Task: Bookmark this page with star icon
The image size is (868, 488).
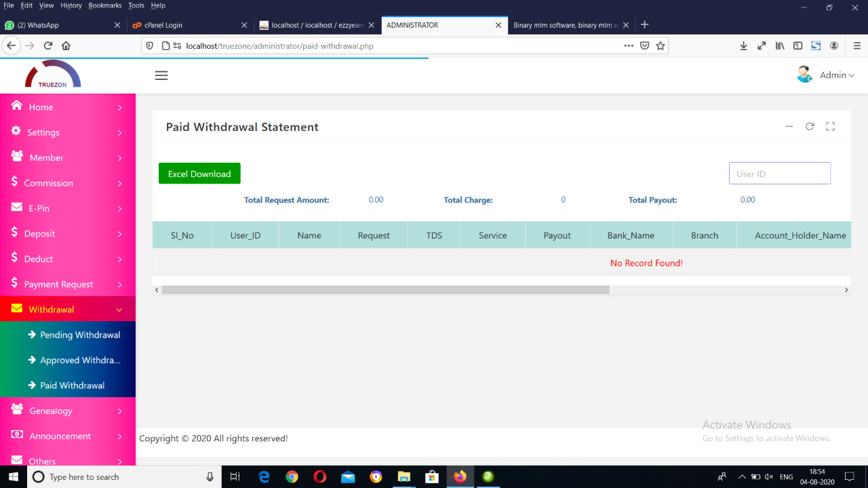Action: 660,46
